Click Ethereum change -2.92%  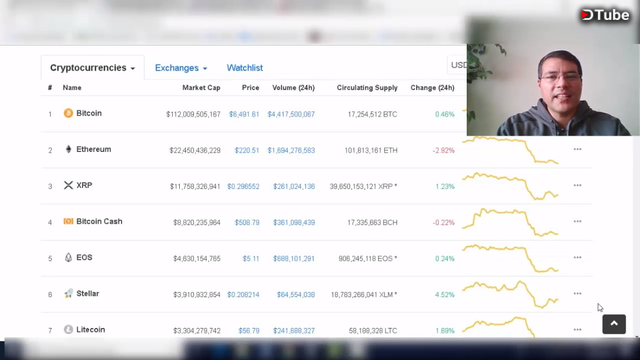coord(443,150)
